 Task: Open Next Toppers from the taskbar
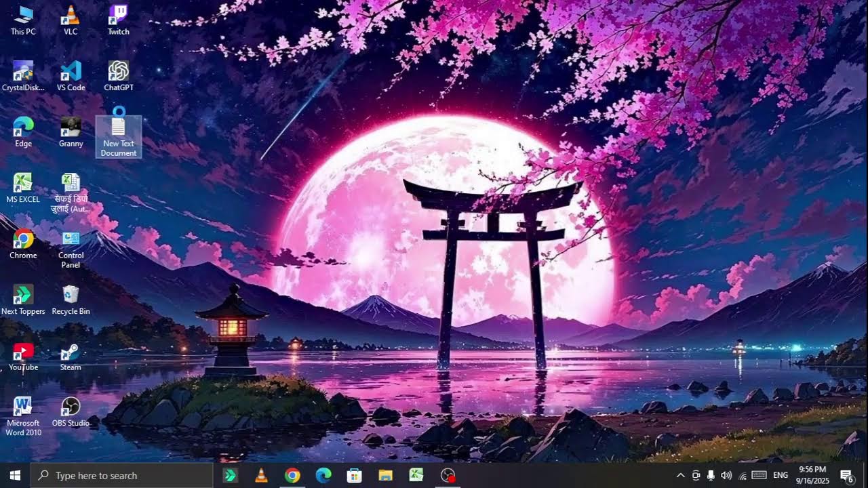(230, 475)
